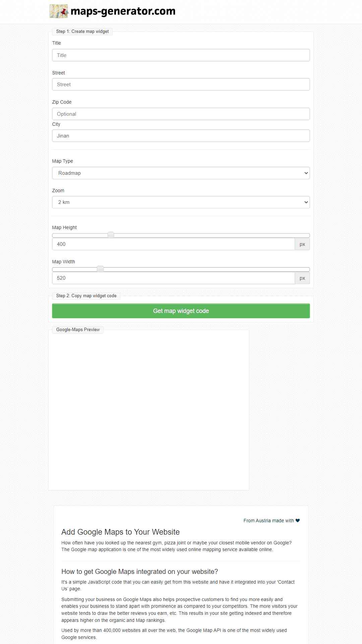Click the From Austria made with text
Viewport: 362px width, 644px height.
click(x=268, y=521)
